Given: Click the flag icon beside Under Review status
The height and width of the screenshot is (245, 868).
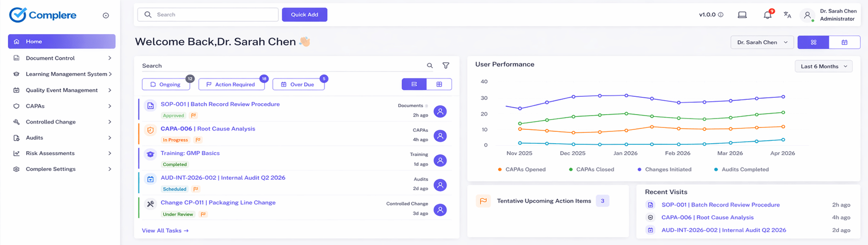Looking at the screenshot, I should coord(203,214).
